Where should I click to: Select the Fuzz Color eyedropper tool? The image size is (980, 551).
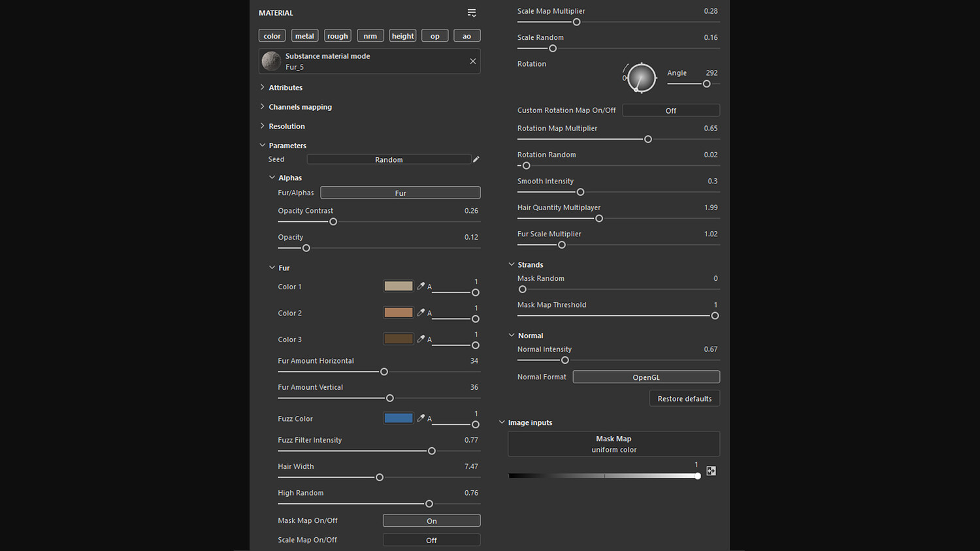[421, 418]
